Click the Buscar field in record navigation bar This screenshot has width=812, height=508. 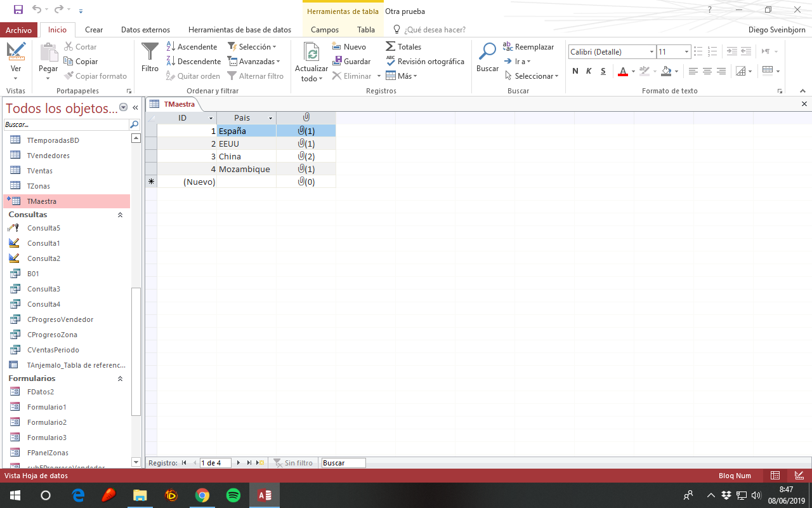[x=343, y=463]
